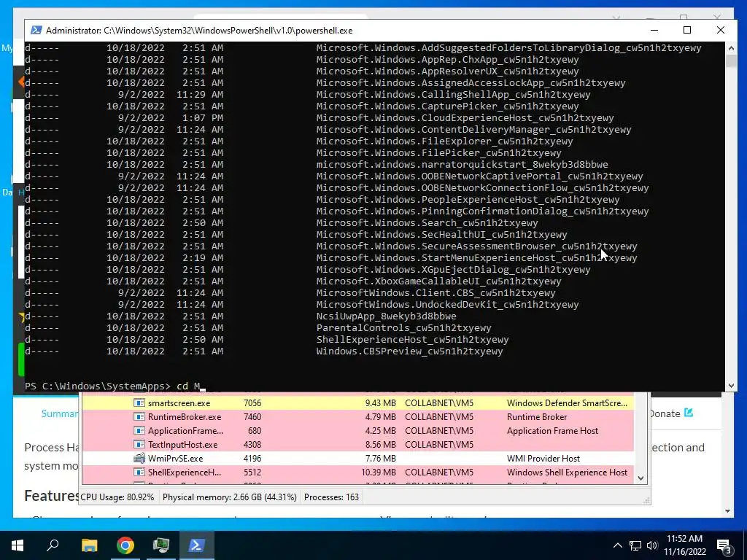Click the Microsoft.Windows.FileExplorer_cw5n1h2txyewy entry
Image resolution: width=747 pixels, height=560 pixels.
(444, 141)
